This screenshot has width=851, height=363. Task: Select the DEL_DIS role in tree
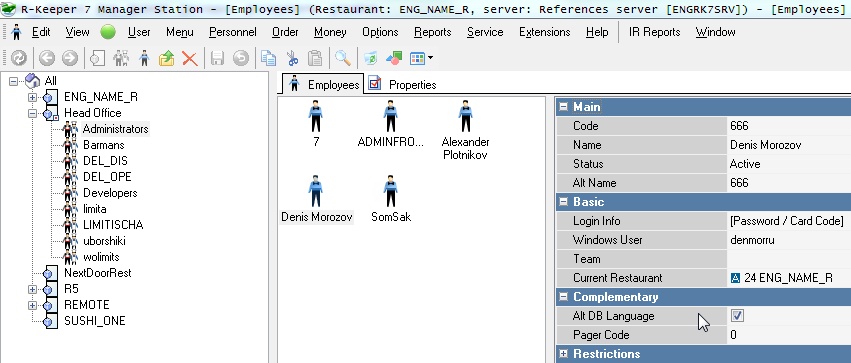(x=105, y=161)
